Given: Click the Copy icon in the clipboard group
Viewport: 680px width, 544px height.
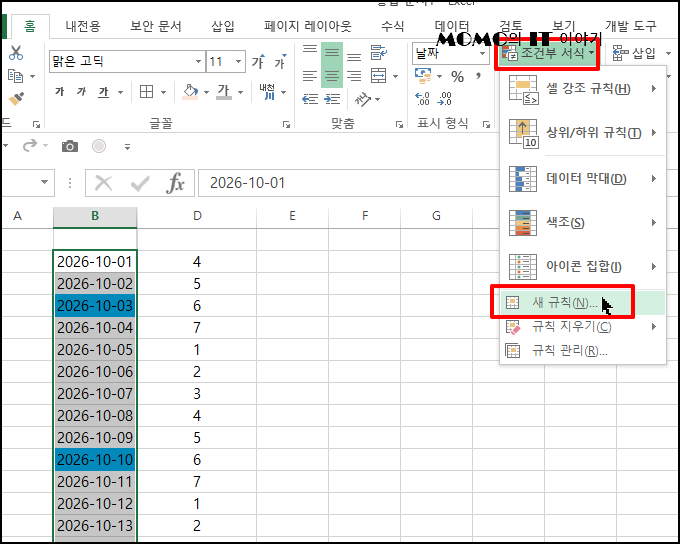Looking at the screenshot, I should tap(16, 76).
